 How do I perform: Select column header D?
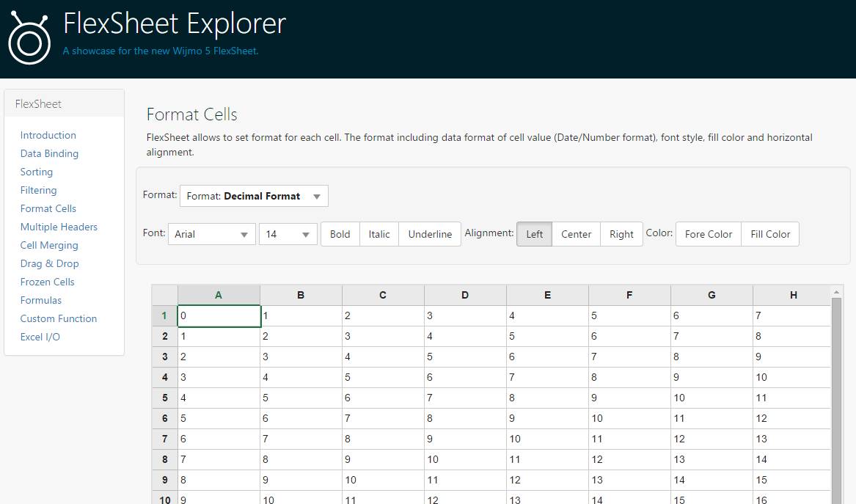(465, 295)
